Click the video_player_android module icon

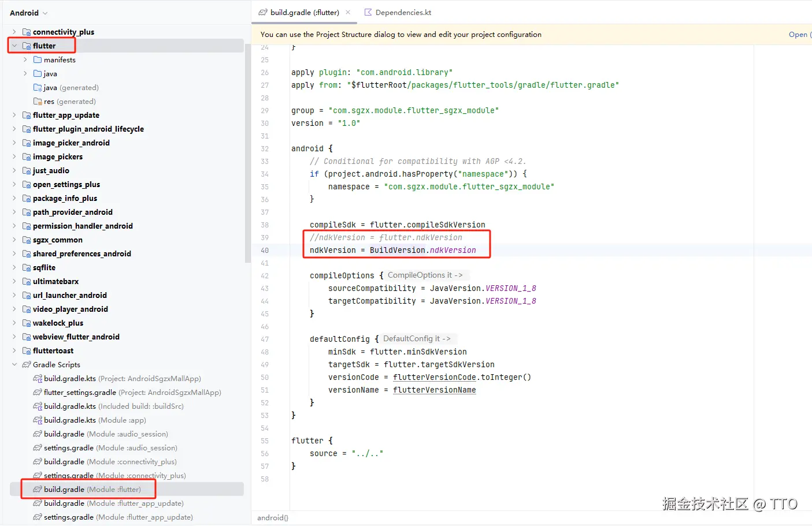pyautogui.click(x=27, y=309)
